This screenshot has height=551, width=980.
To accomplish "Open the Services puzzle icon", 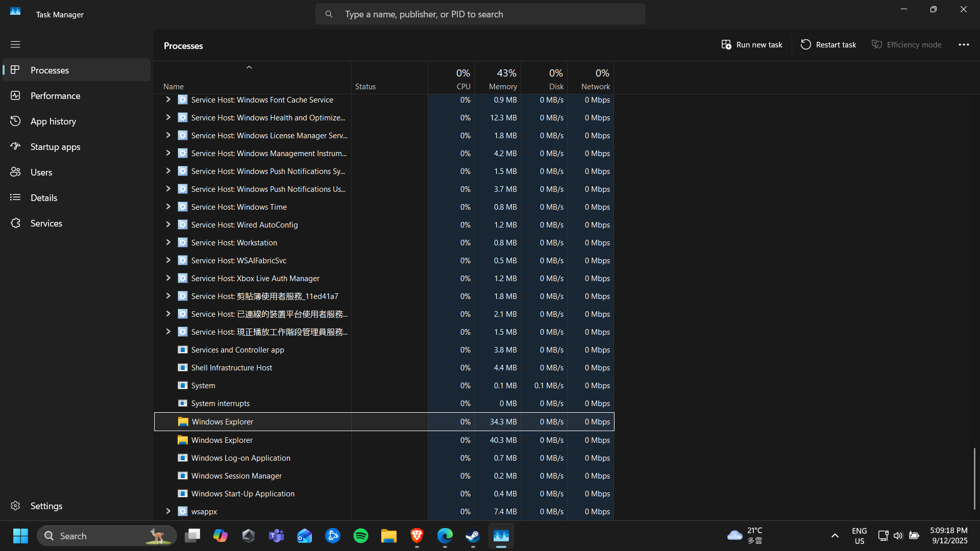I will point(15,223).
